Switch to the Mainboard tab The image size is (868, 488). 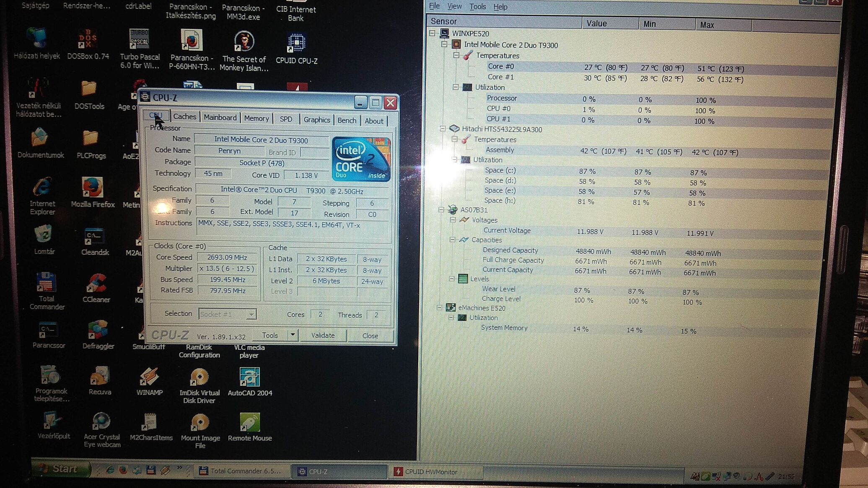(220, 117)
